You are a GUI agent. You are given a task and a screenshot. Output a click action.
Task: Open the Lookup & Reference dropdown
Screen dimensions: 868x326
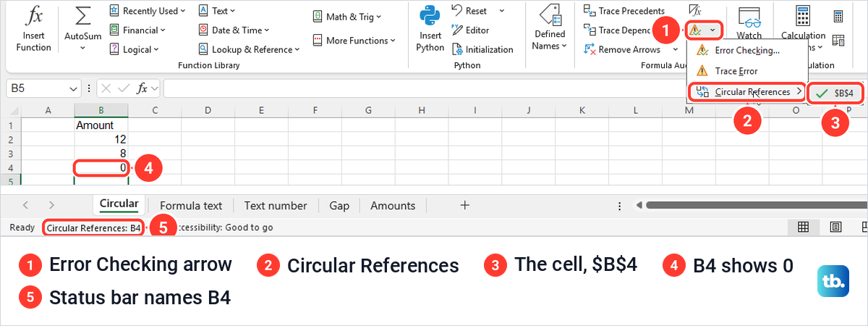249,50
